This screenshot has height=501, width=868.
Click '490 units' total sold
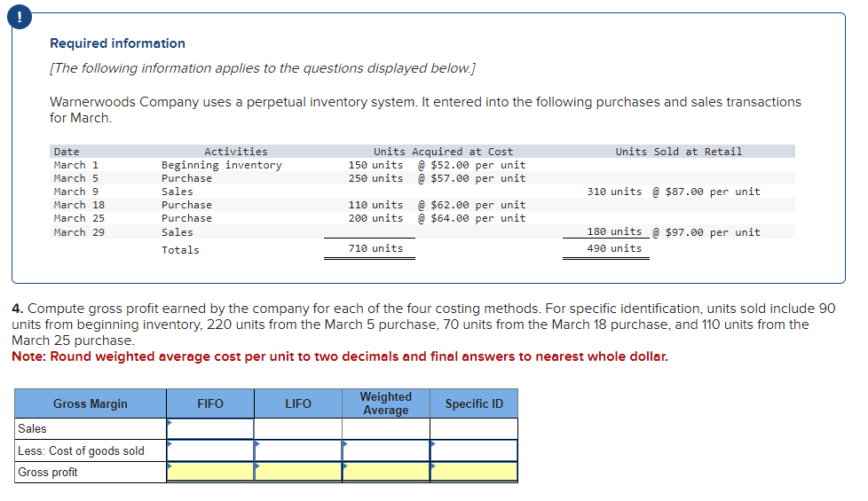pyautogui.click(x=614, y=248)
